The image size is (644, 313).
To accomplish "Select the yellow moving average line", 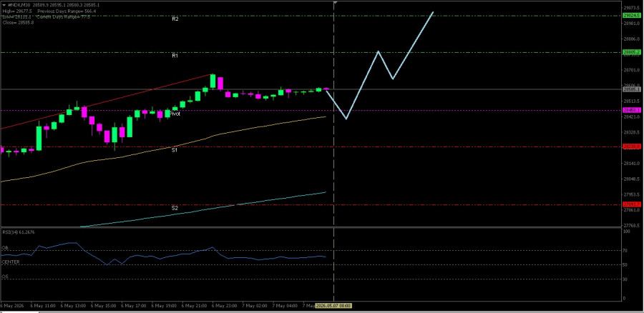I will [165, 148].
